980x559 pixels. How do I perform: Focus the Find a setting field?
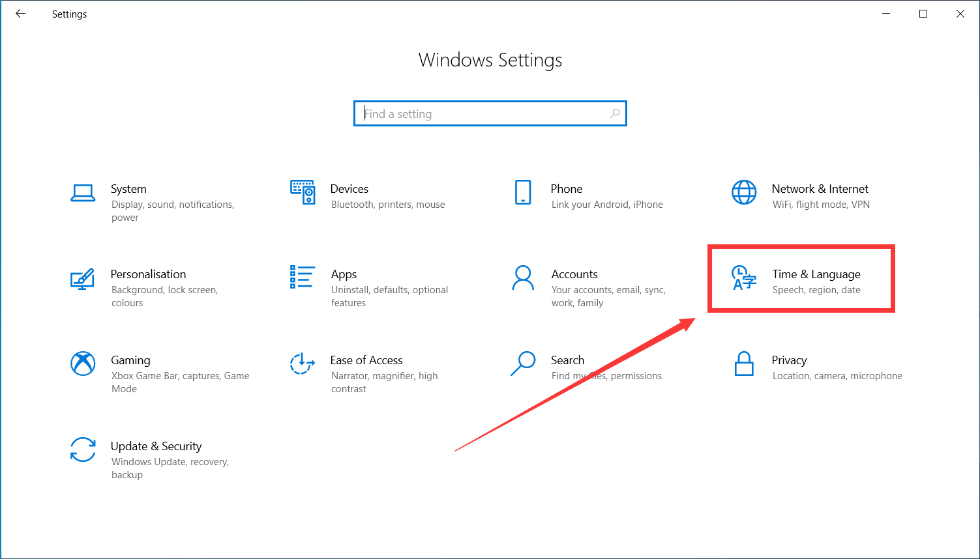(x=483, y=114)
